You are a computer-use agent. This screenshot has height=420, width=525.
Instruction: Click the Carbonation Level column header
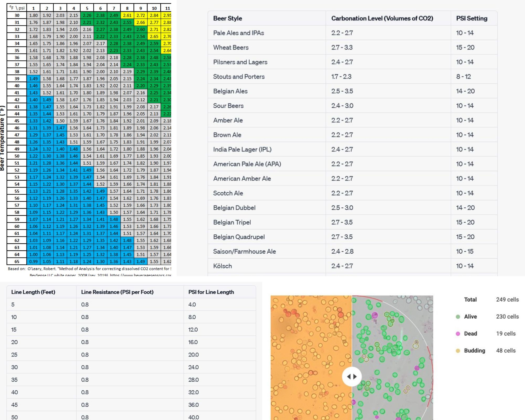coord(382,18)
